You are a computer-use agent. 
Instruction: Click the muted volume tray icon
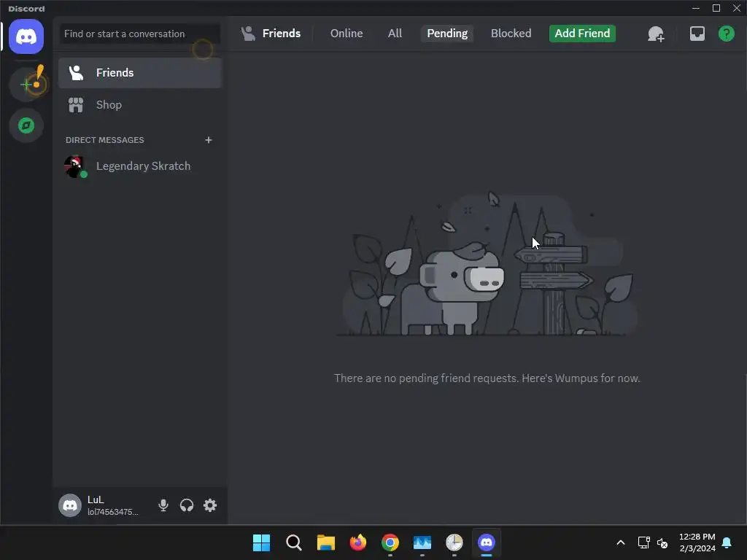point(662,542)
